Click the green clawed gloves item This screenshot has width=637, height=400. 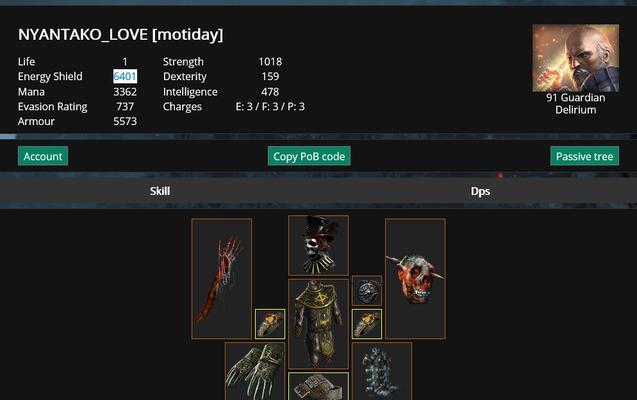(x=255, y=371)
